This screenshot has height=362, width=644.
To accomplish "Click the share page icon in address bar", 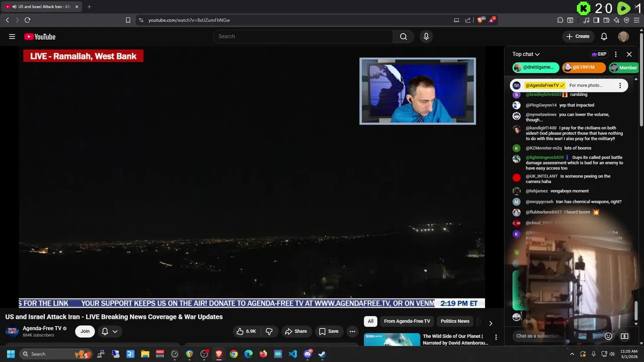I will pyautogui.click(x=468, y=20).
